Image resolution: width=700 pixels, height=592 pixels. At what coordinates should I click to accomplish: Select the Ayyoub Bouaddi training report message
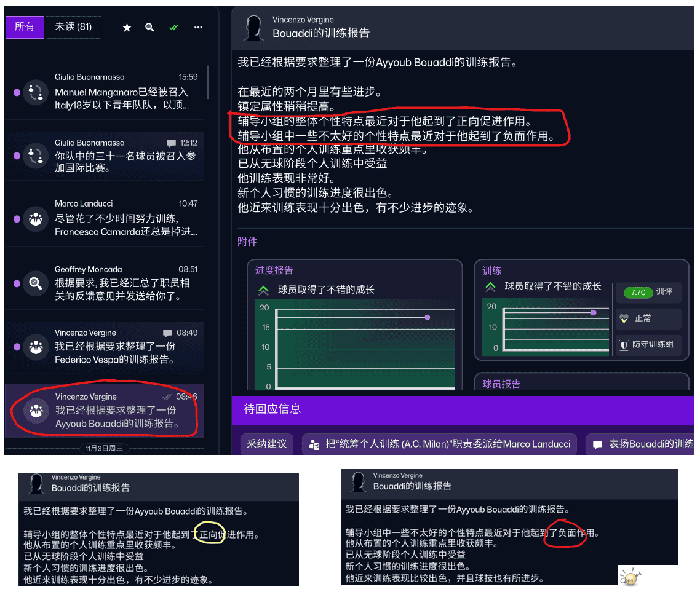click(105, 411)
